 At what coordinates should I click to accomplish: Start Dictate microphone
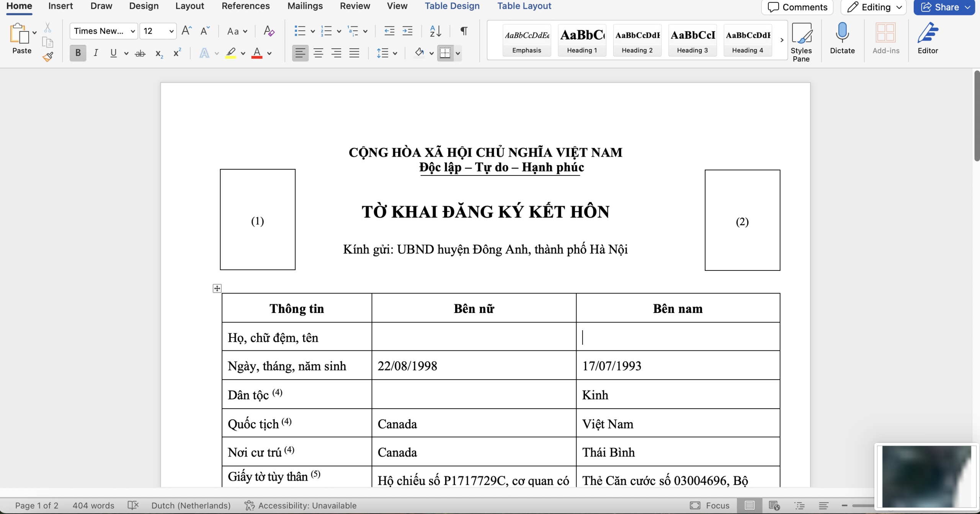(842, 38)
